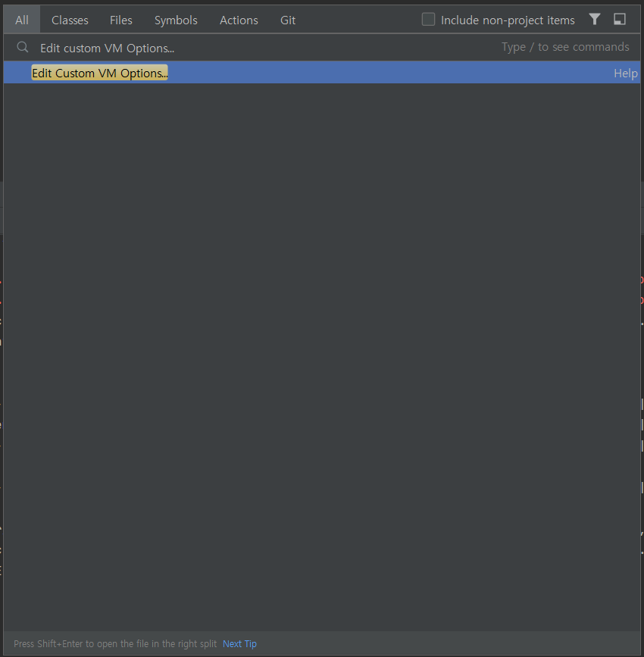
Task: Open the Git tab
Action: pos(288,20)
